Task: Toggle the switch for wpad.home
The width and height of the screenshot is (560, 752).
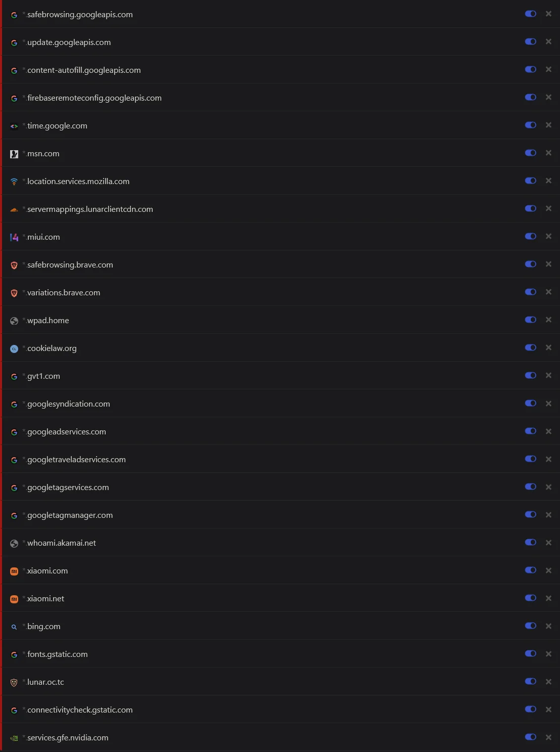Action: coord(530,320)
